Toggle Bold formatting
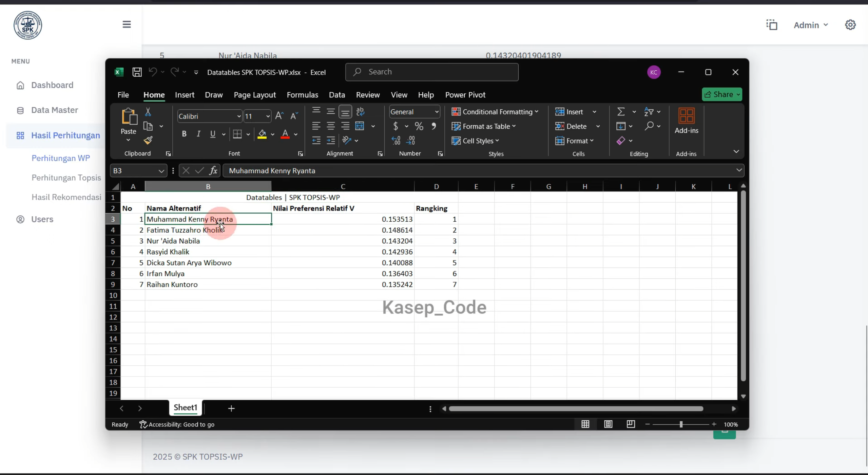 pyautogui.click(x=184, y=134)
